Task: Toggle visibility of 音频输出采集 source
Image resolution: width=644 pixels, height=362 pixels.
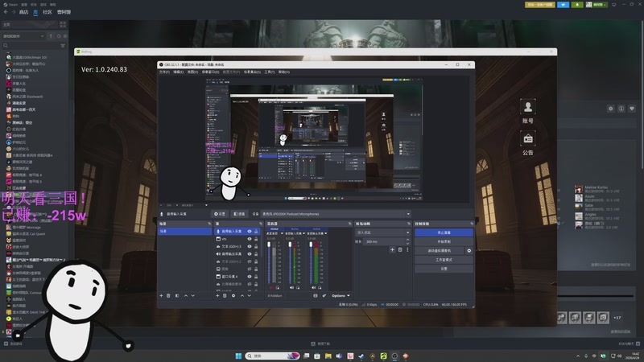Action: [250, 254]
